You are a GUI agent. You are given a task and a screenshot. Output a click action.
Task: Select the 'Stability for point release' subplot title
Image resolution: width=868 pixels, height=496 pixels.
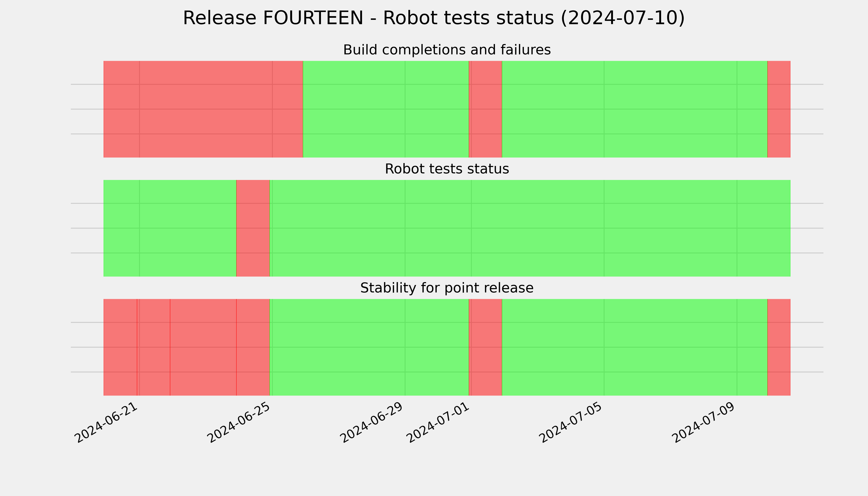coord(447,288)
